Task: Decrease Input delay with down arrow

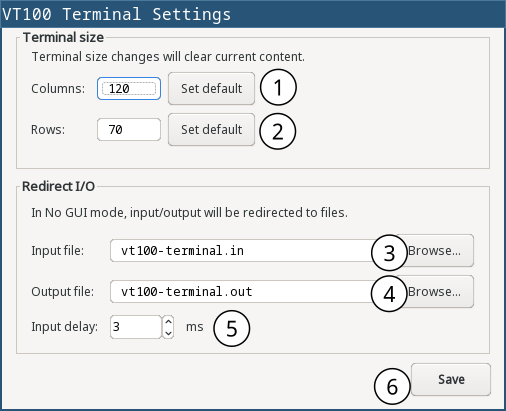Action: pyautogui.click(x=168, y=333)
